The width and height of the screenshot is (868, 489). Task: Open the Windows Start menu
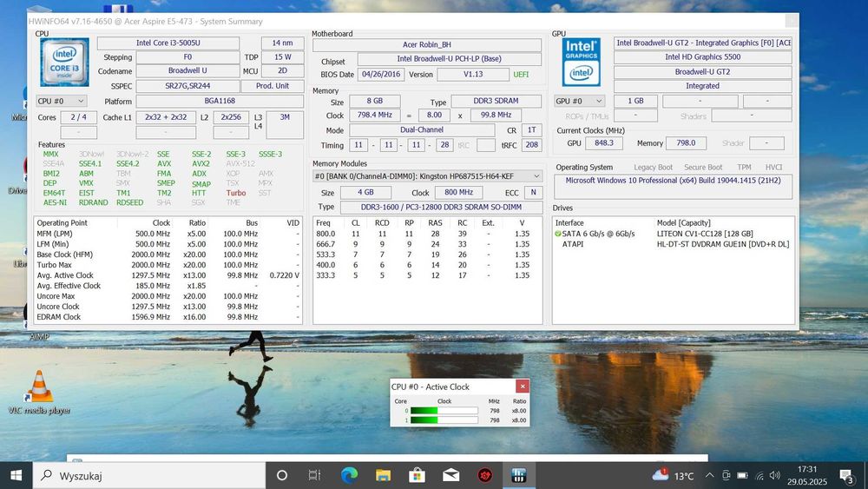point(16,475)
